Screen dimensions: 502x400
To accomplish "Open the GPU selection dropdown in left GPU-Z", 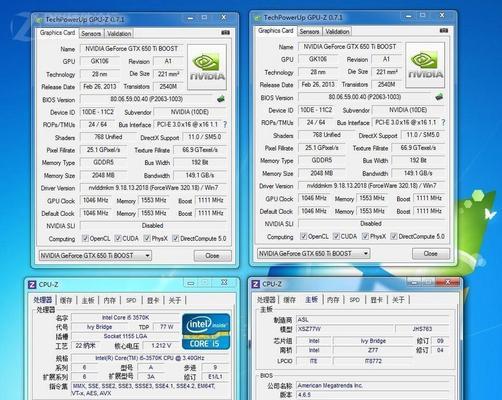I will (95, 256).
